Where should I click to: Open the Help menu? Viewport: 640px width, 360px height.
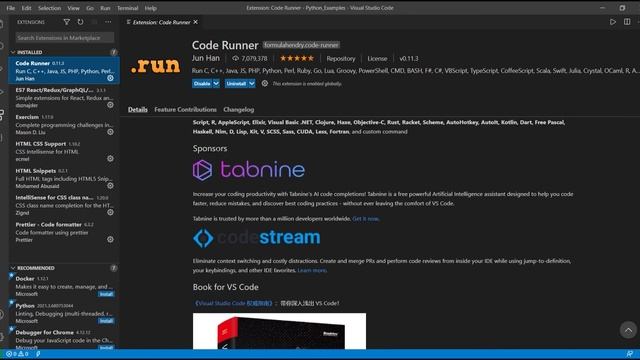(151, 8)
